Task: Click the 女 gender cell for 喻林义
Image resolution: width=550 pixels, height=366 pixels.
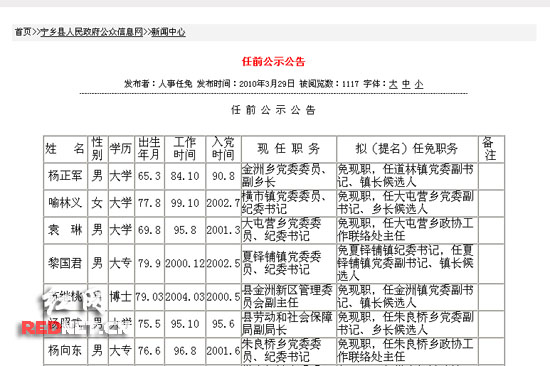Action: tap(98, 203)
